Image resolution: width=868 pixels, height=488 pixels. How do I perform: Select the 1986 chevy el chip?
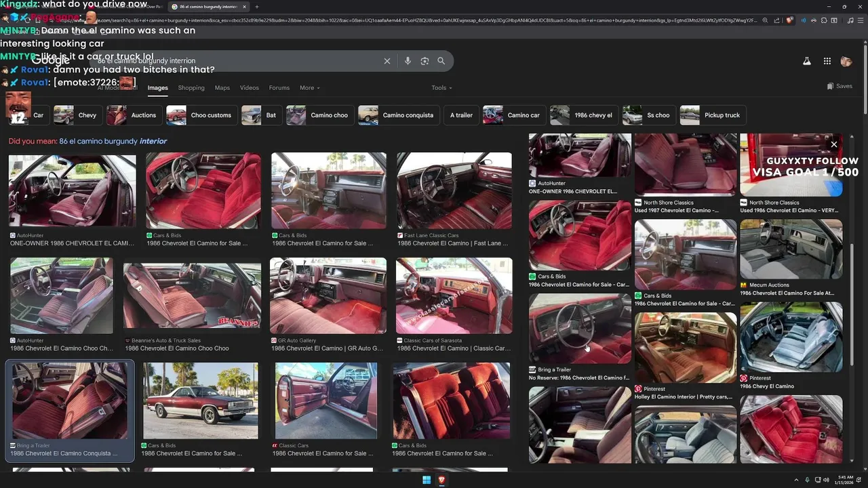(x=583, y=115)
